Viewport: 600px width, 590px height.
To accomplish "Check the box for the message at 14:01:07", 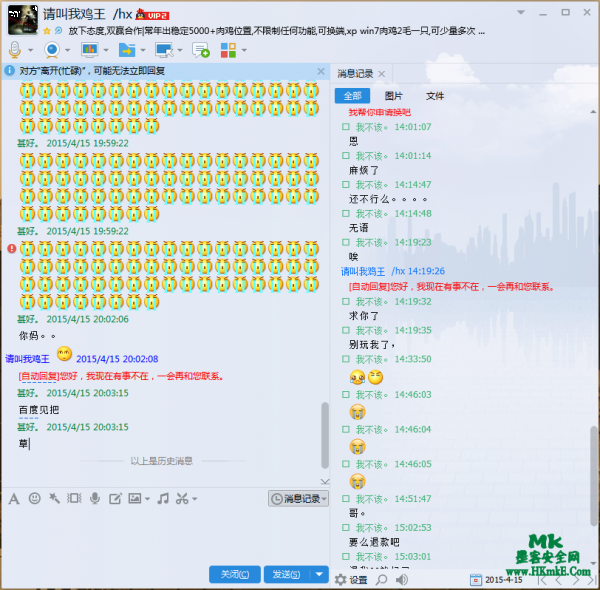I will point(346,127).
